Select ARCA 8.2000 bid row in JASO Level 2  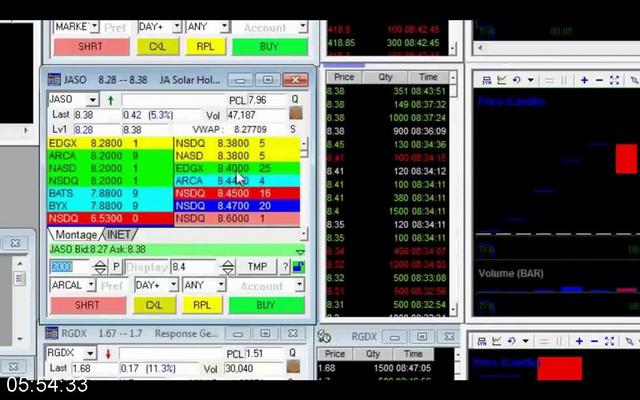tap(110, 156)
